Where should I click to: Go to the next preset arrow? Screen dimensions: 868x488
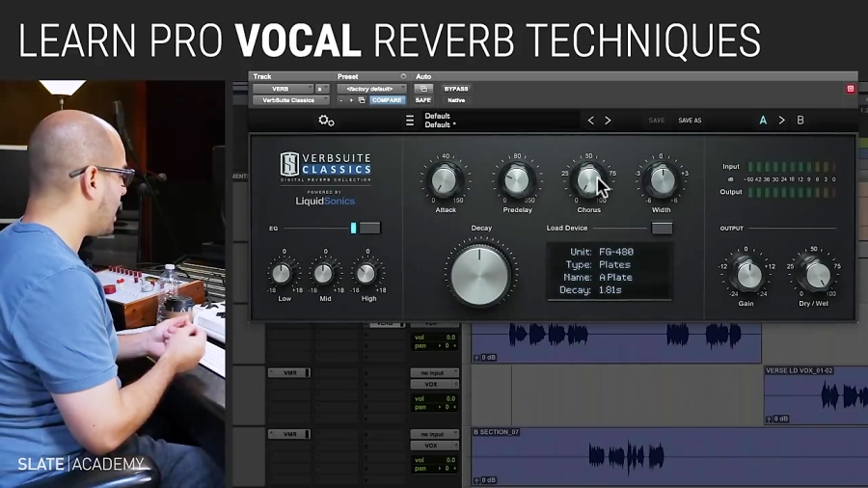point(608,120)
